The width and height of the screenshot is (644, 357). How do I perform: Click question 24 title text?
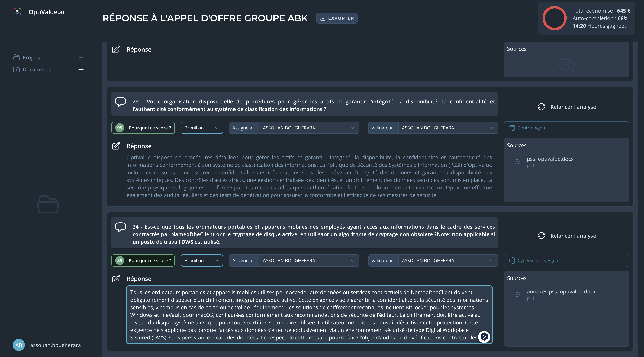314,234
